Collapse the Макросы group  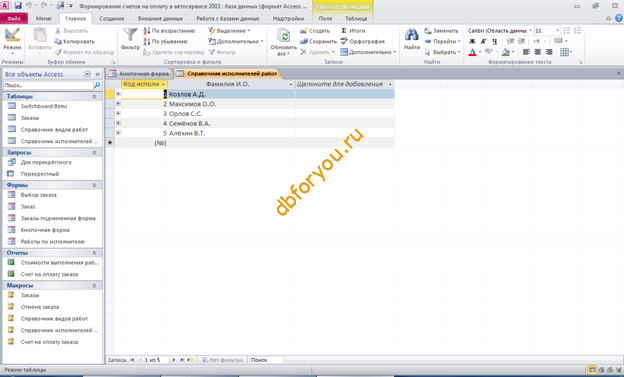pyautogui.click(x=94, y=285)
